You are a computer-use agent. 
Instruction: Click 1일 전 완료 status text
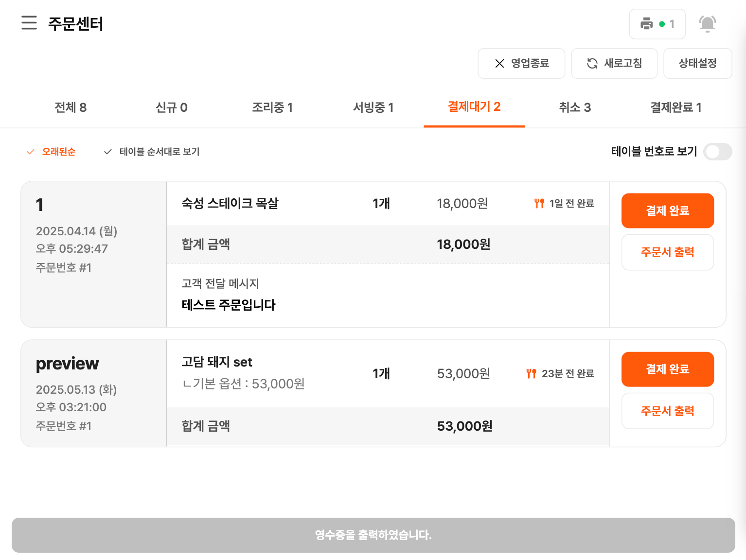point(572,203)
